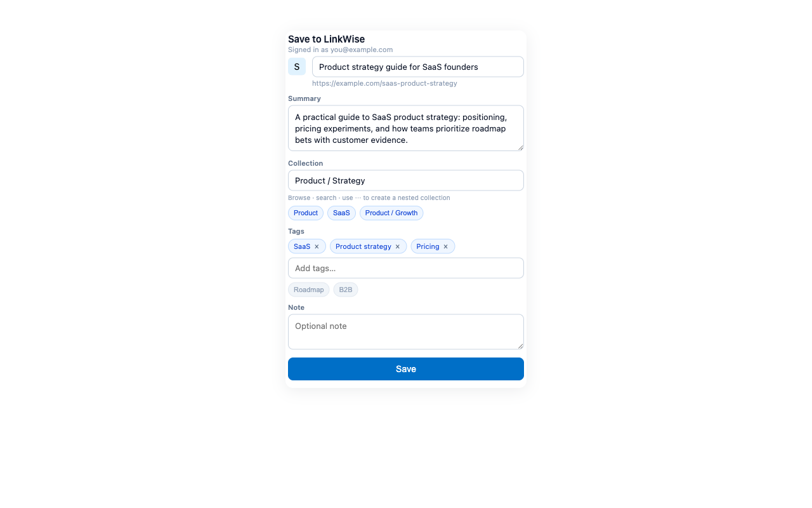Choose the Product / Growth collection chip

click(391, 213)
